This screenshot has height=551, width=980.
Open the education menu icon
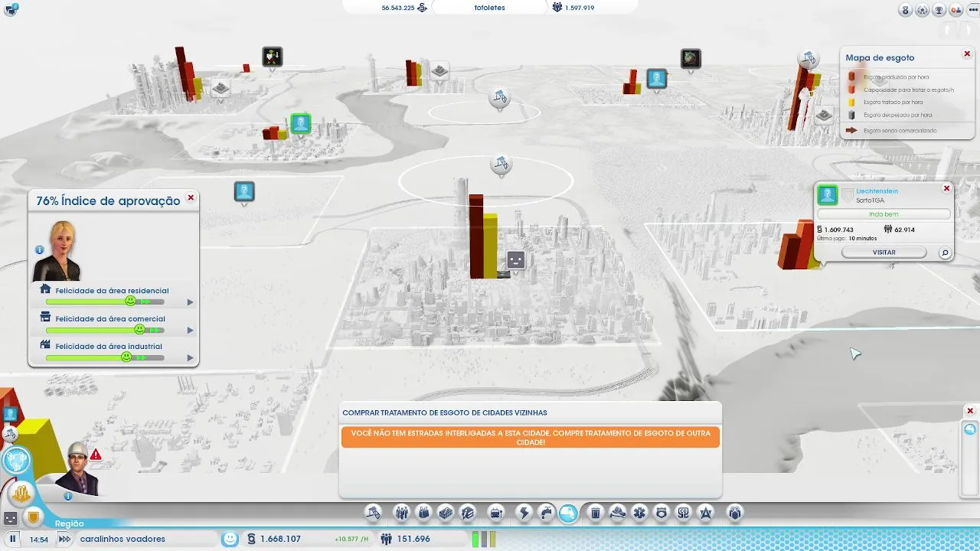coord(684,513)
